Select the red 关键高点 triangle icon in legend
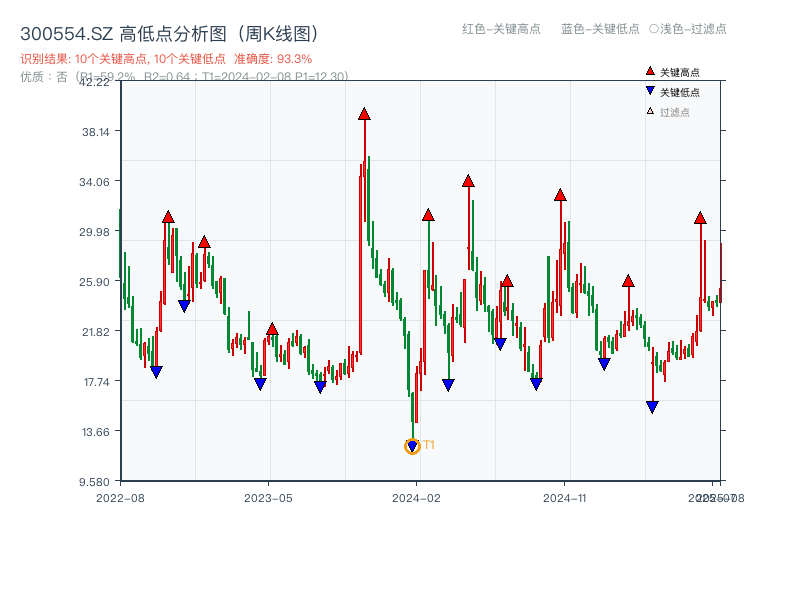 649,70
